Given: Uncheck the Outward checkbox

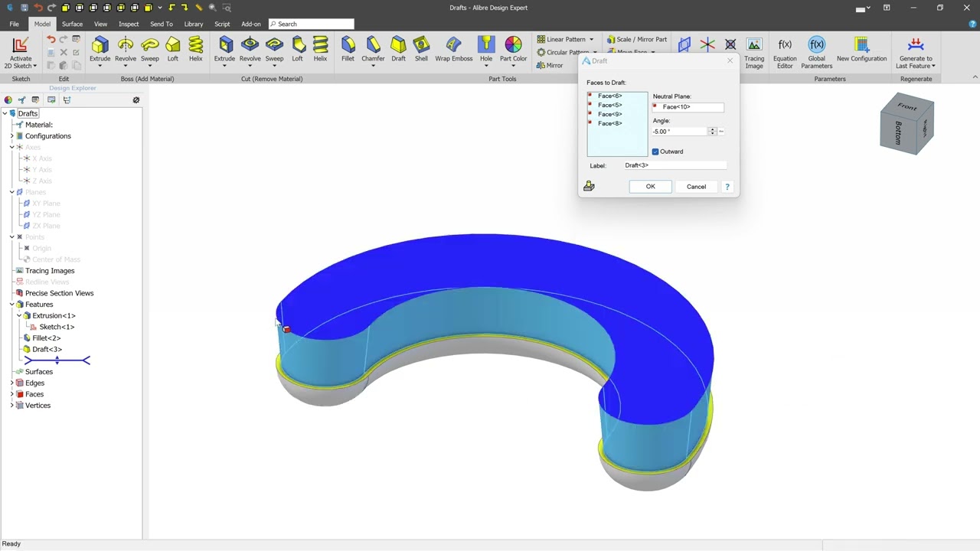Looking at the screenshot, I should (655, 152).
